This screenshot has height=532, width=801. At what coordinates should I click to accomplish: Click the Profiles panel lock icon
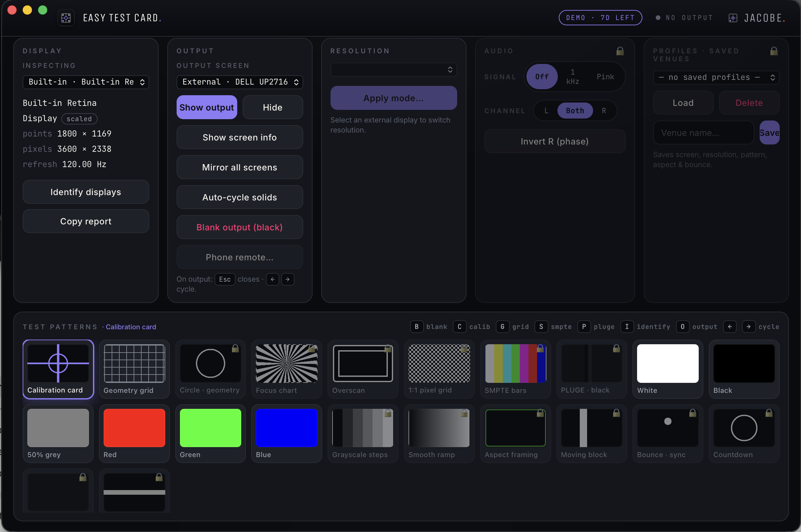[774, 51]
